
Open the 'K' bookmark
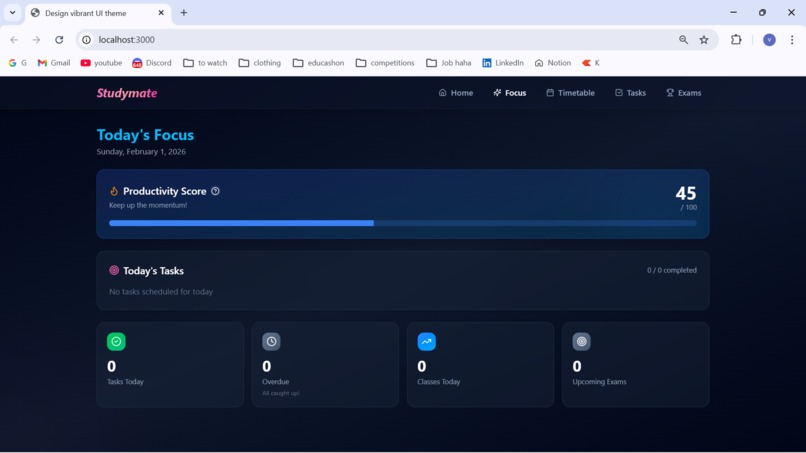591,63
